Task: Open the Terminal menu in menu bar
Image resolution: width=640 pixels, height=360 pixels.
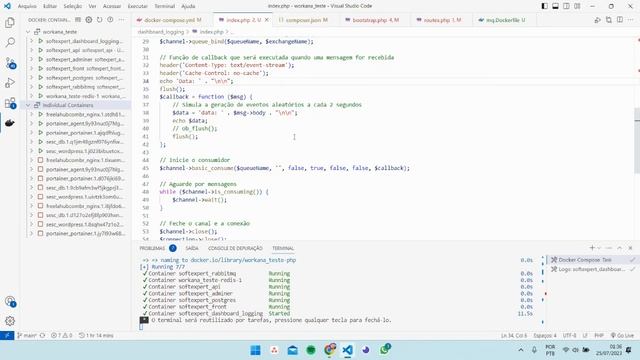Action: (164, 6)
